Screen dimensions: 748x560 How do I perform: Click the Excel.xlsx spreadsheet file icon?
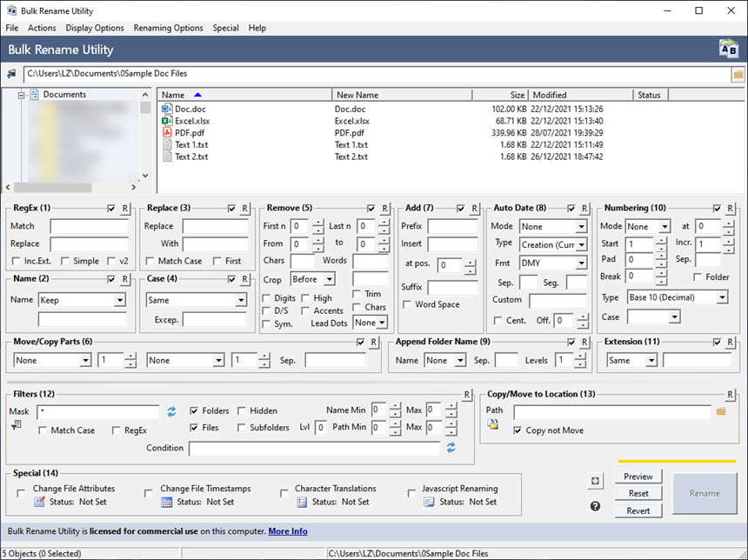167,121
